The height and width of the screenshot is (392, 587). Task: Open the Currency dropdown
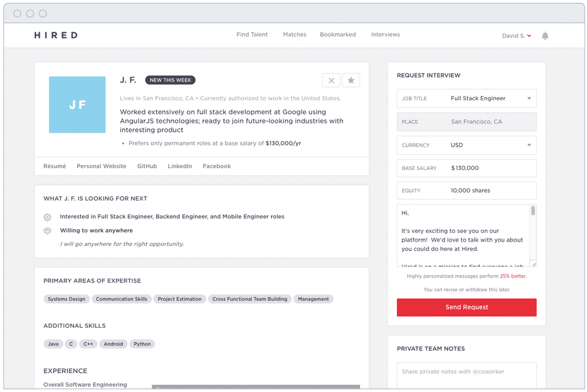tap(467, 146)
